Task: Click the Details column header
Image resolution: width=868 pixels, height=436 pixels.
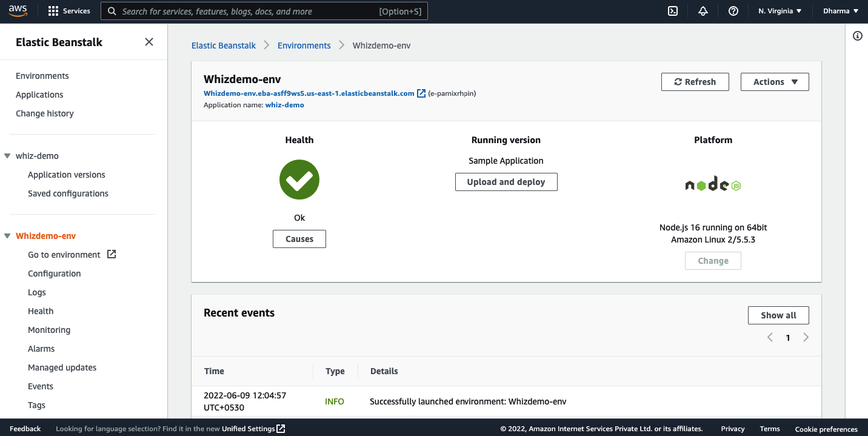Action: (x=384, y=371)
